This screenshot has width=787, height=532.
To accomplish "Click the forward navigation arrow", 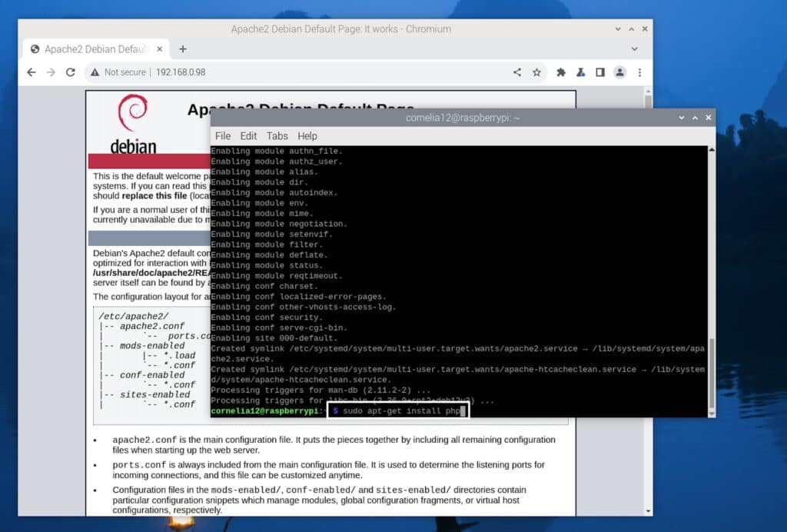I will pos(51,71).
